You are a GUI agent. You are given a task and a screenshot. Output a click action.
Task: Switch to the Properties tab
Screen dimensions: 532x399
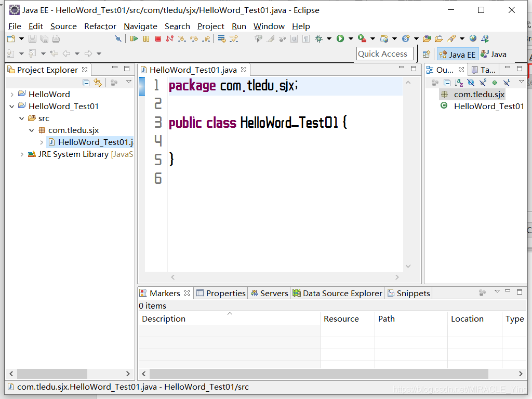coord(221,293)
